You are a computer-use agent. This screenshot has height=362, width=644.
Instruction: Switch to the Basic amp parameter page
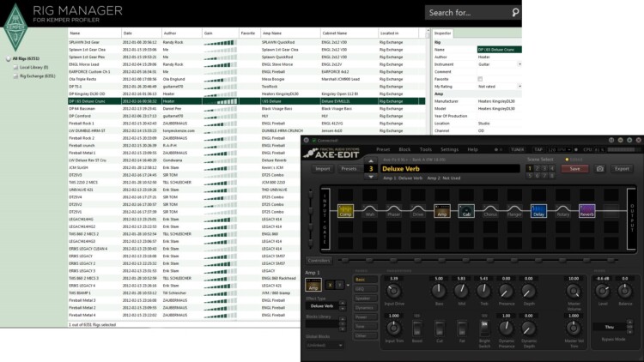point(365,280)
